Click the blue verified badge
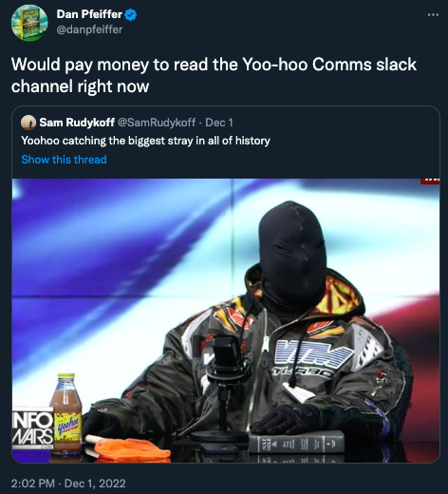This screenshot has height=494, width=448. click(x=131, y=14)
